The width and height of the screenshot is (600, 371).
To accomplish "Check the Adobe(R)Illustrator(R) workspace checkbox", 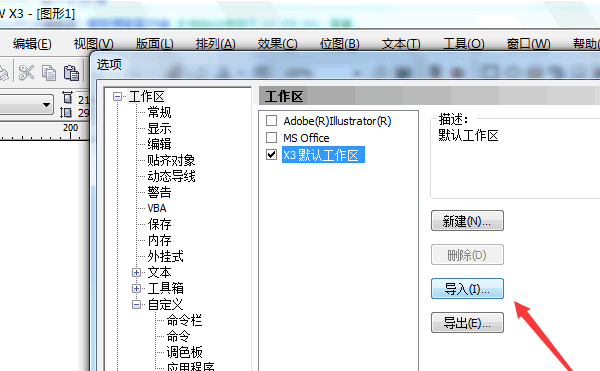I will (271, 121).
